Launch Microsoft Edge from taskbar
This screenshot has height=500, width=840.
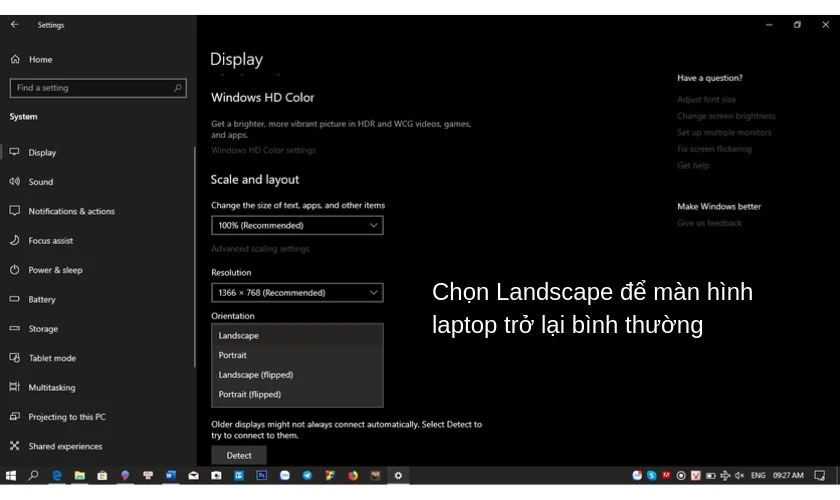coord(57,475)
